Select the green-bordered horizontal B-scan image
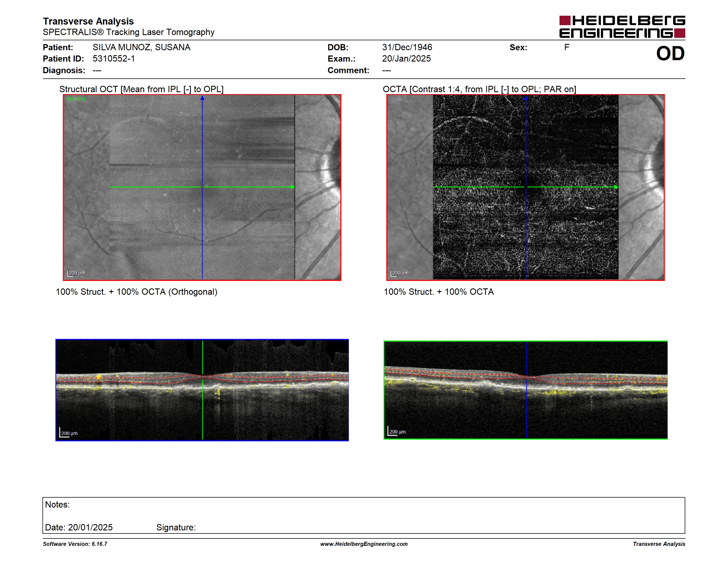728x563 pixels. tap(525, 390)
